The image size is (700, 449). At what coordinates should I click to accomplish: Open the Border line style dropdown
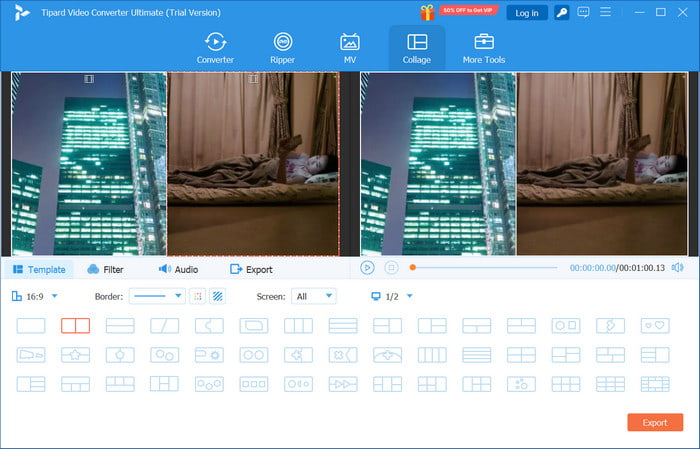pos(157,296)
